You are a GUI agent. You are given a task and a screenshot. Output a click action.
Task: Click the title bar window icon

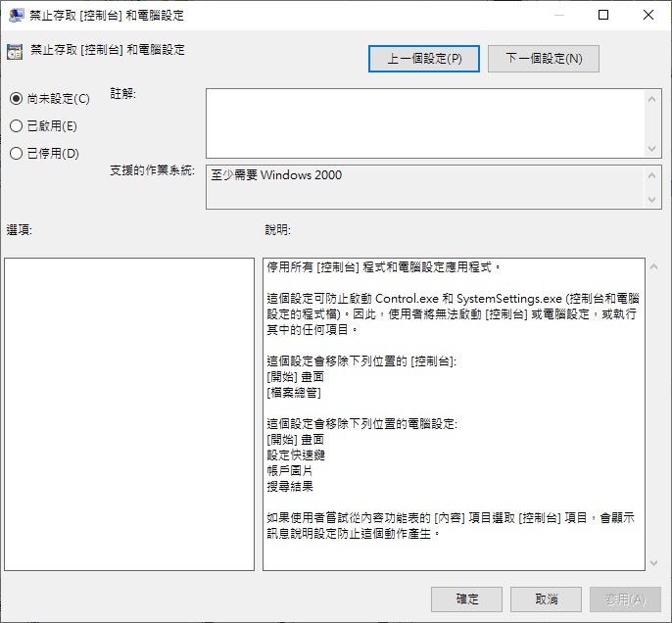click(x=16, y=16)
